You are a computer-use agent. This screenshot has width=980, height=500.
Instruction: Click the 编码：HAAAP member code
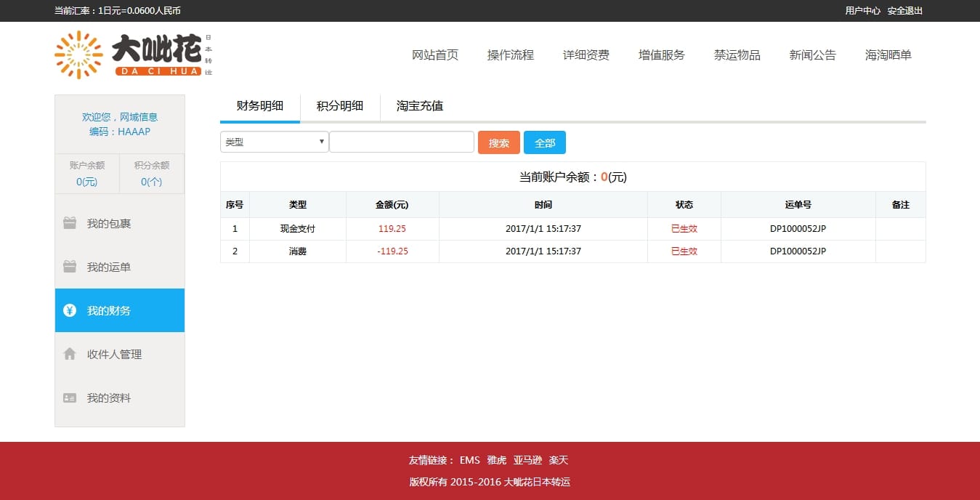[120, 132]
